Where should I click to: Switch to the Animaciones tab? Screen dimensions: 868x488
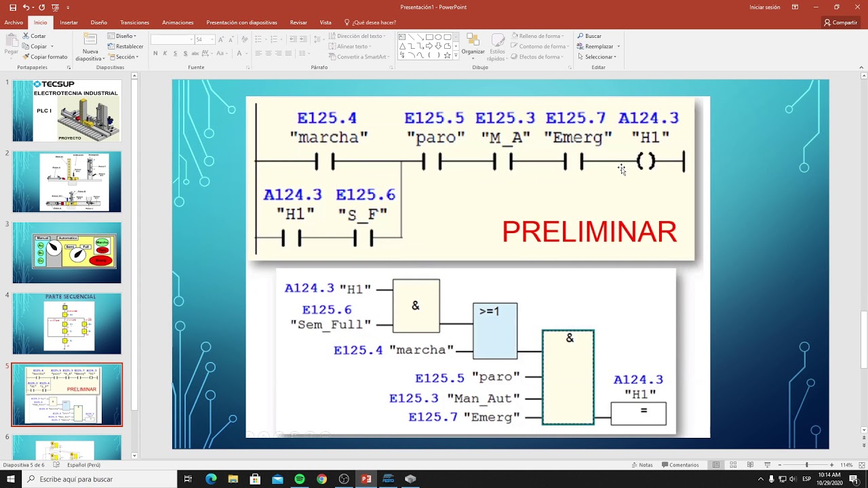point(178,22)
